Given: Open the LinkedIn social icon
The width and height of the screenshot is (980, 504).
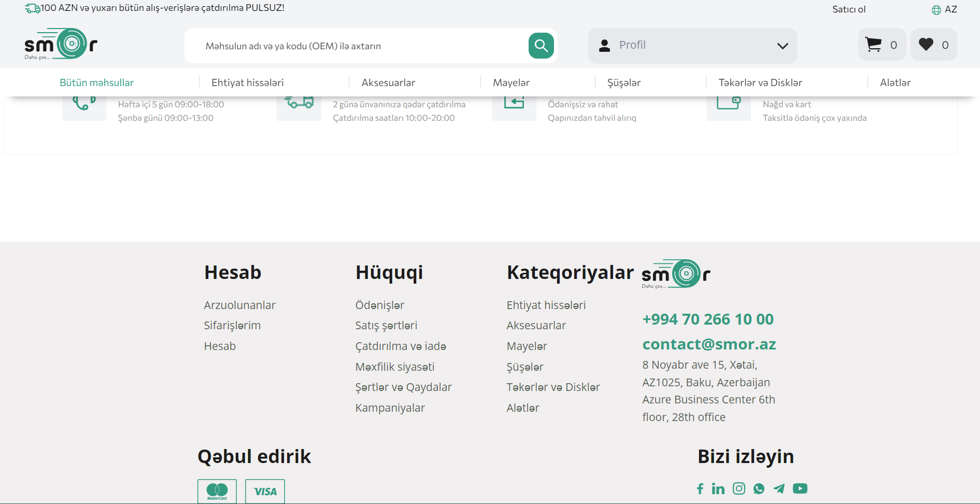Looking at the screenshot, I should 718,488.
